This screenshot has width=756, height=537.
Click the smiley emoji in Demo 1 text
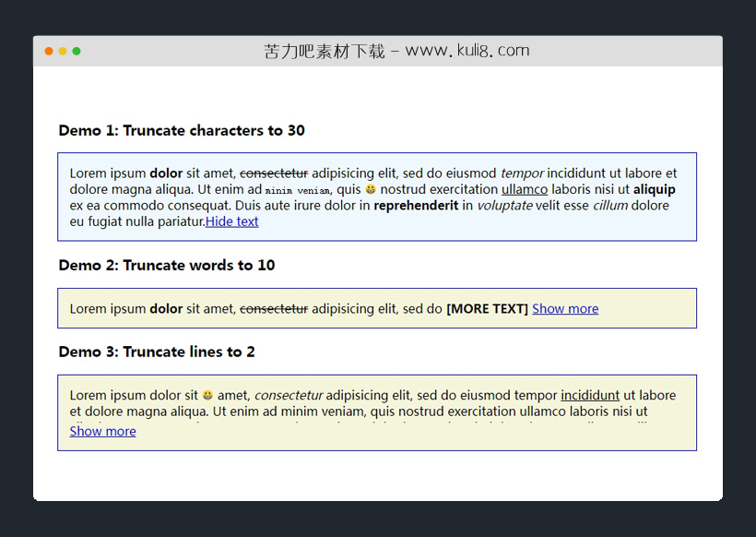click(x=371, y=189)
